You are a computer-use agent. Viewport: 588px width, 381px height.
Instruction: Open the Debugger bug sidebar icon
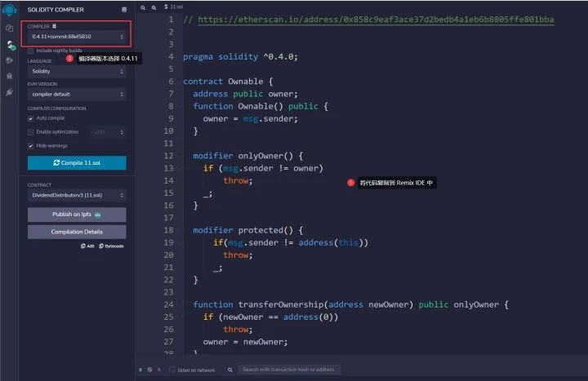point(9,76)
